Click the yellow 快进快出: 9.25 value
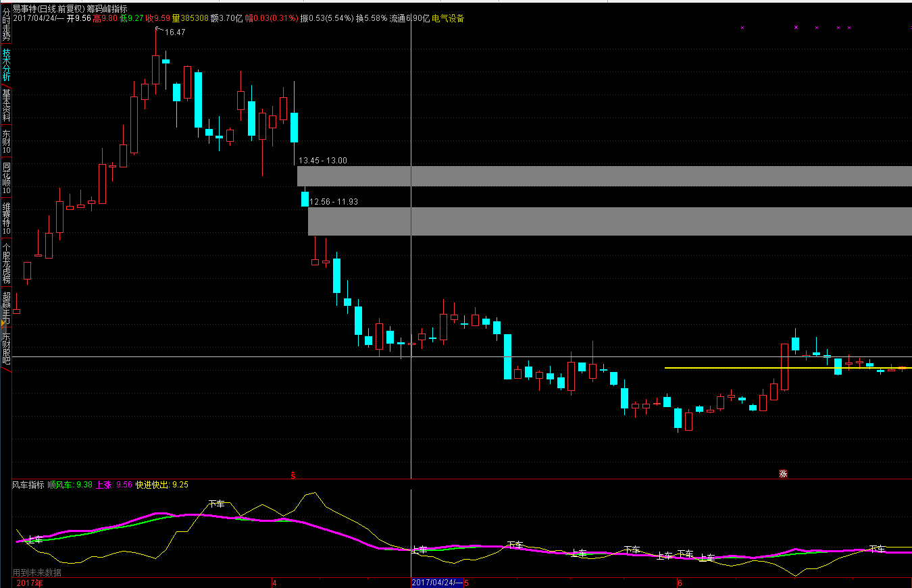912x588 pixels. pos(162,485)
